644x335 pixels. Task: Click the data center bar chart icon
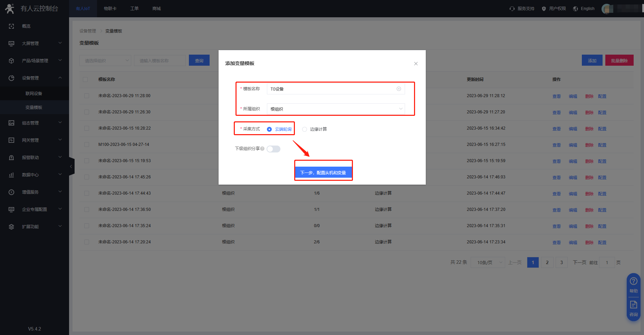[11, 175]
